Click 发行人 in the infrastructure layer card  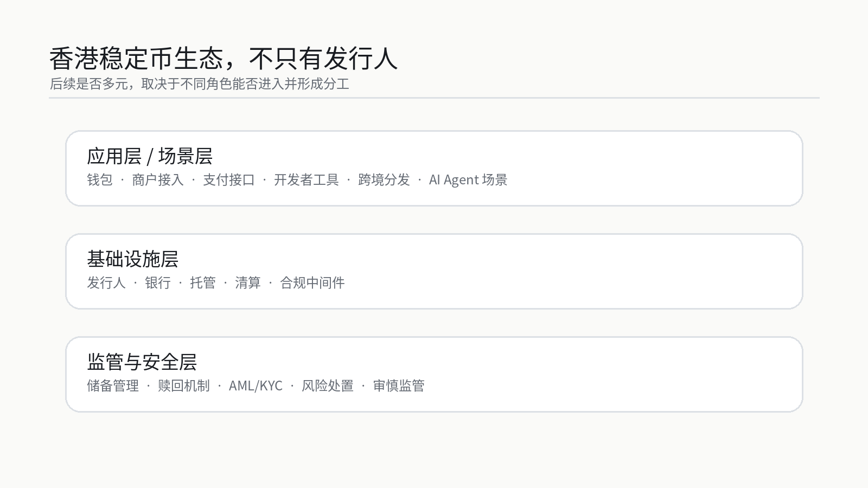click(x=106, y=283)
